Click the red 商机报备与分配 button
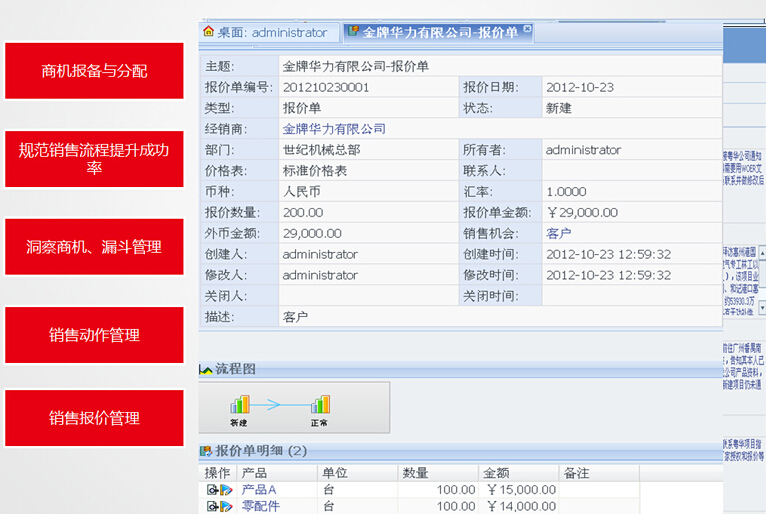The height and width of the screenshot is (525, 766). [x=94, y=71]
